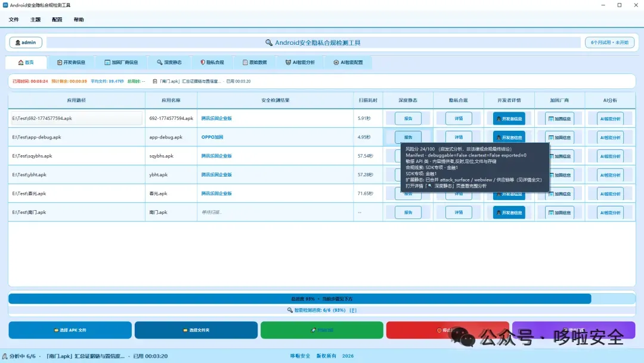Click the 选择 APK 文件 button
644x363 pixels.
tap(70, 330)
